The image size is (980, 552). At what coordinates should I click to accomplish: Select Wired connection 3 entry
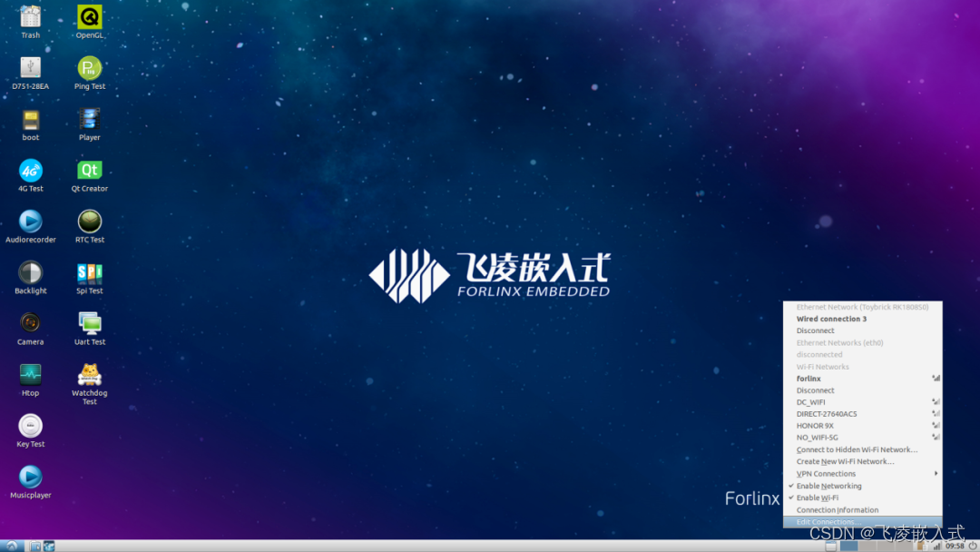(863, 319)
